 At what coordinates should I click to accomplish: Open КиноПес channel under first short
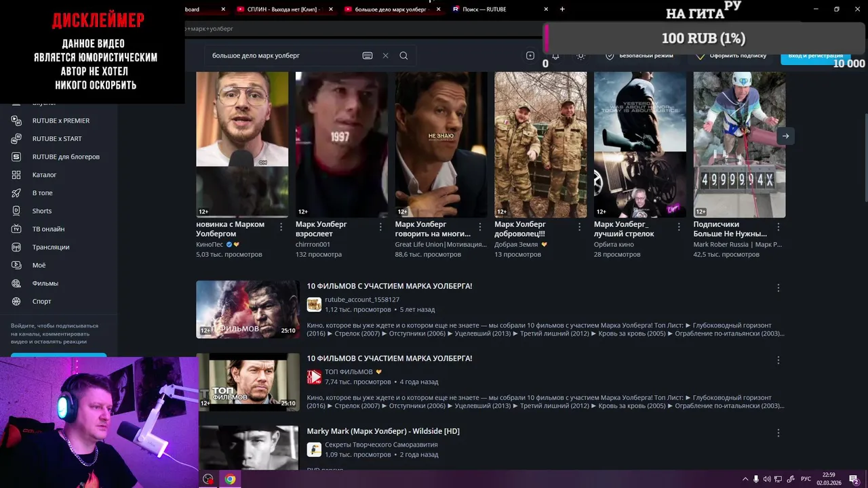(x=210, y=244)
